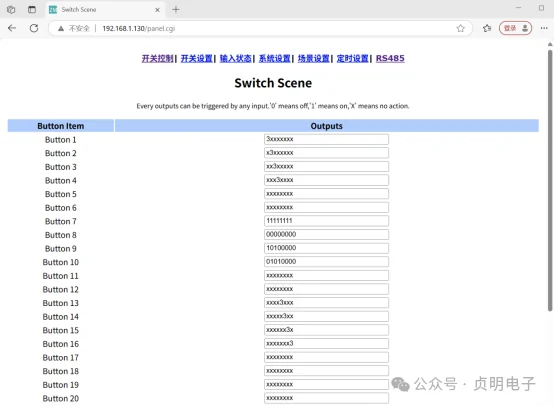Click the profile login button
The width and height of the screenshot is (554, 406).
(x=515, y=28)
